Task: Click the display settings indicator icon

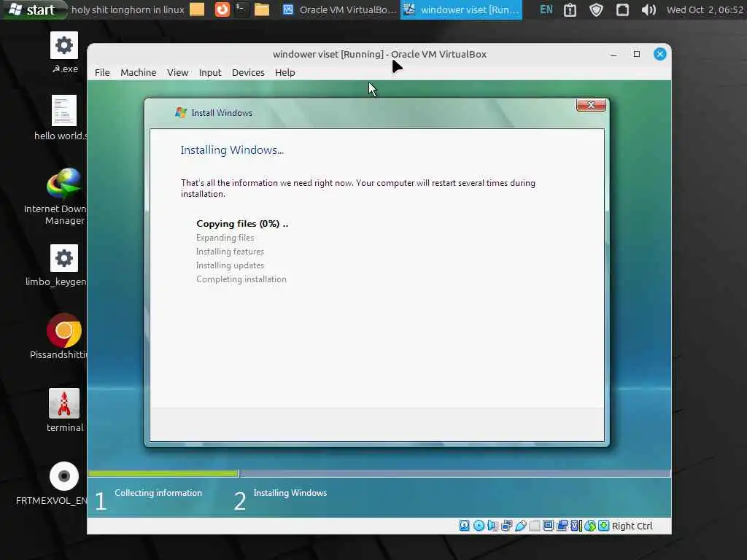Action: (549, 525)
